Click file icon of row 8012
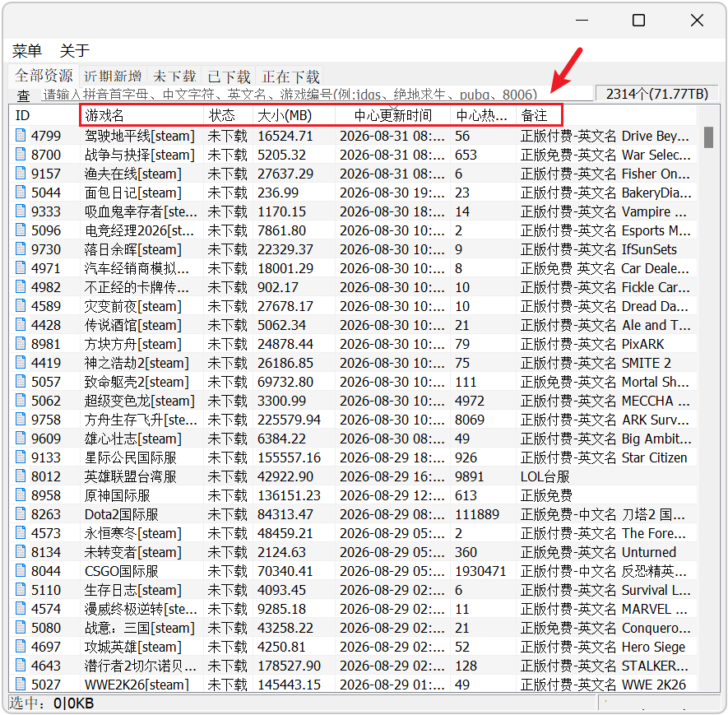Image resolution: width=728 pixels, height=715 pixels. pyautogui.click(x=21, y=476)
